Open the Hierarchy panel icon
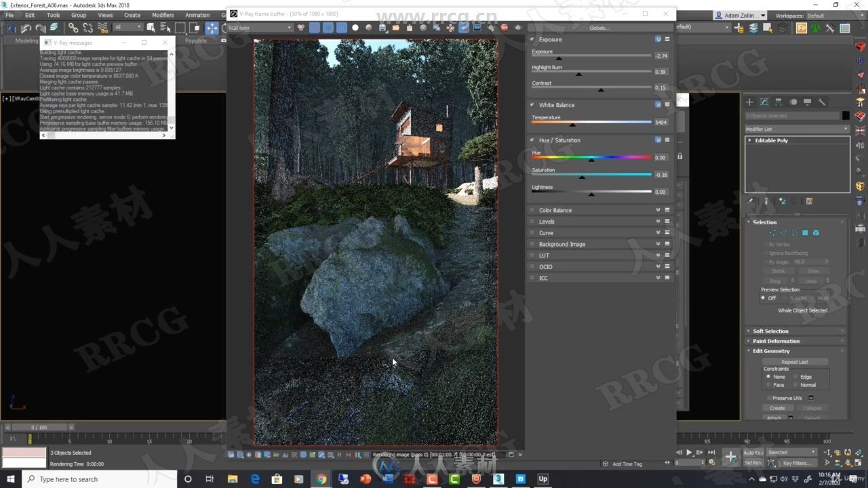The width and height of the screenshot is (868, 488). click(778, 102)
